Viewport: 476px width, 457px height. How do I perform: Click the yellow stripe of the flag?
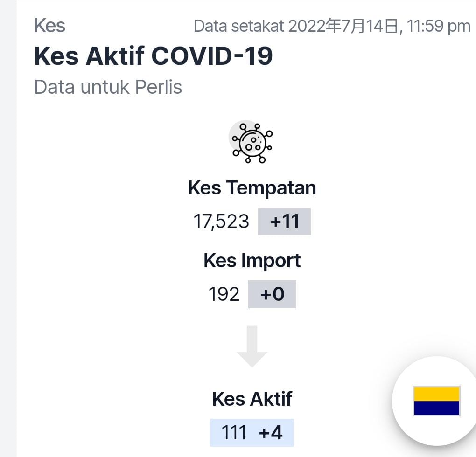436,394
